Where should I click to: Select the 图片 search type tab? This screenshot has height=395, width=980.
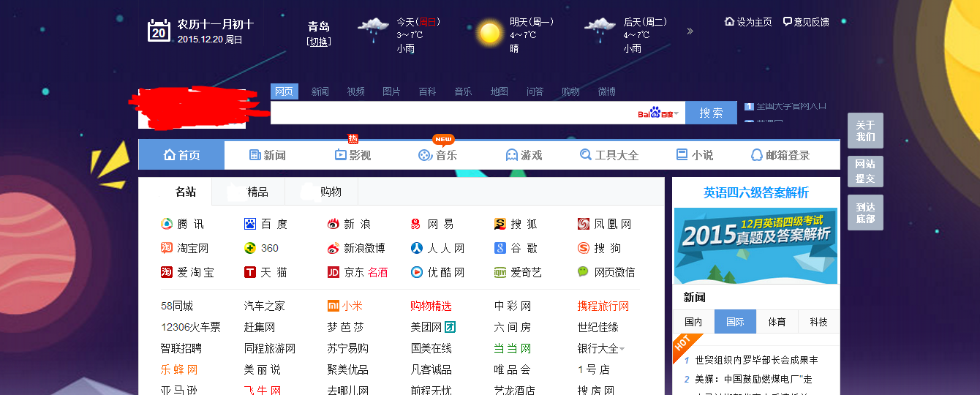(x=392, y=91)
